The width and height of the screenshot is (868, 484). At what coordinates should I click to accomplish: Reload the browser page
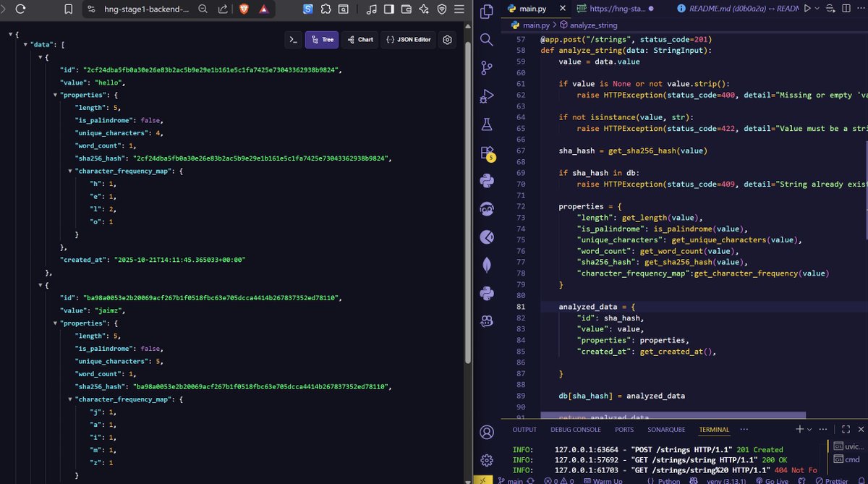[x=20, y=9]
